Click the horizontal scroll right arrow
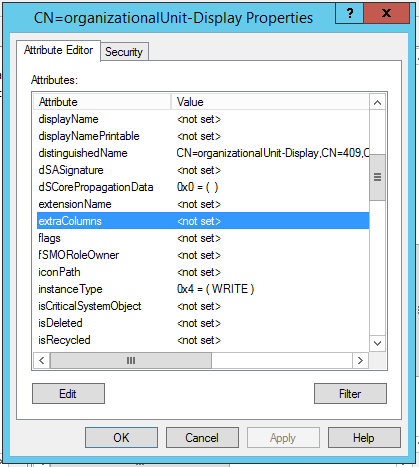The height and width of the screenshot is (467, 419). click(360, 360)
